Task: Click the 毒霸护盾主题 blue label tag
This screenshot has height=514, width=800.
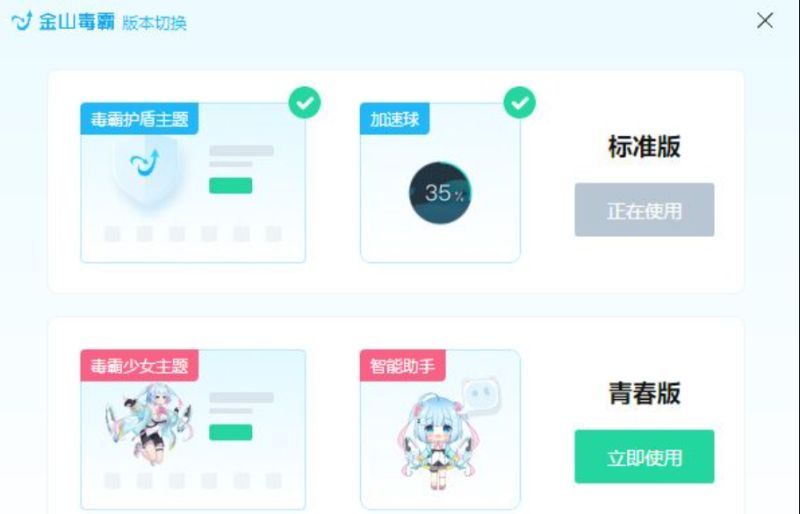Action: click(139, 118)
